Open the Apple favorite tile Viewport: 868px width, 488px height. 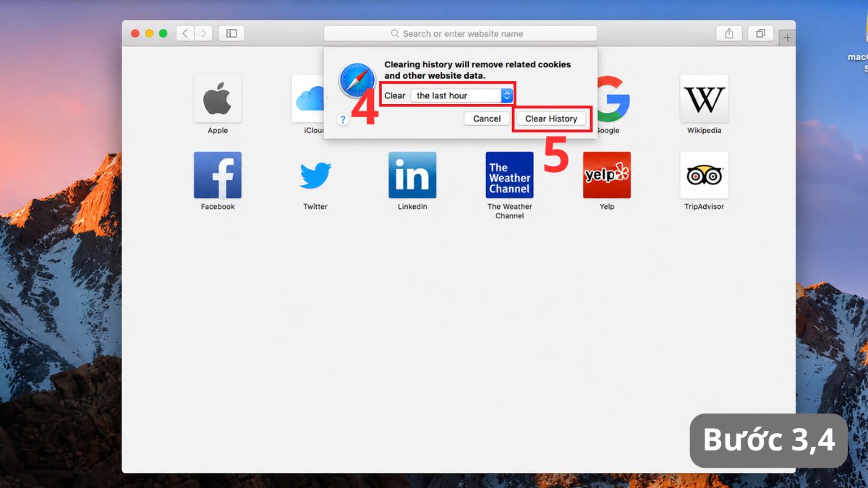(x=217, y=99)
